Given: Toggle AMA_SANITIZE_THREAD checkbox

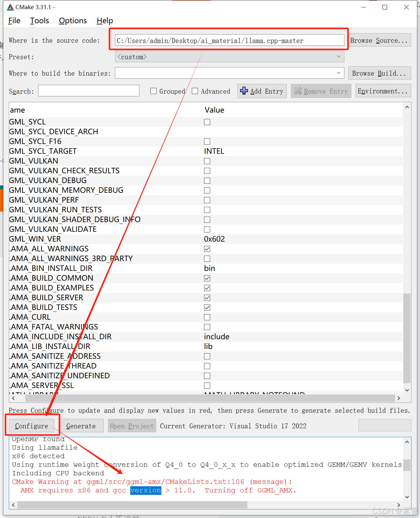Looking at the screenshot, I should [x=207, y=366].
